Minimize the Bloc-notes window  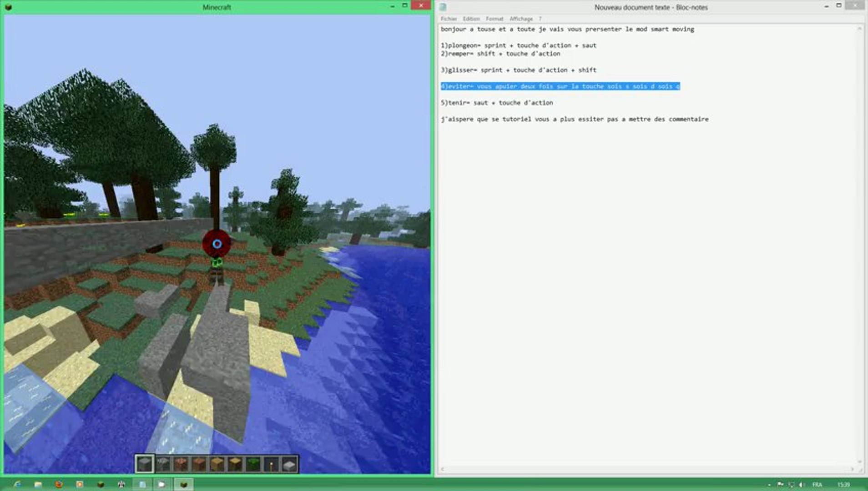tap(826, 6)
